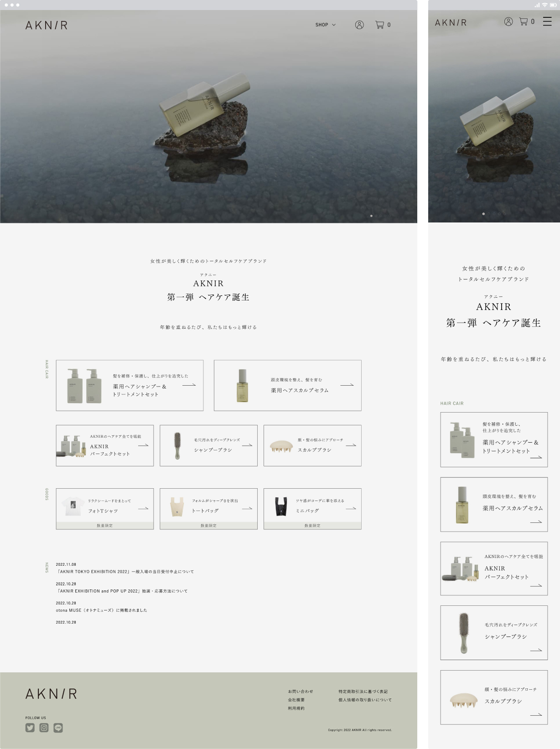560x749 pixels.
Task: Open the 利用規約 footer link
Action: [x=296, y=708]
